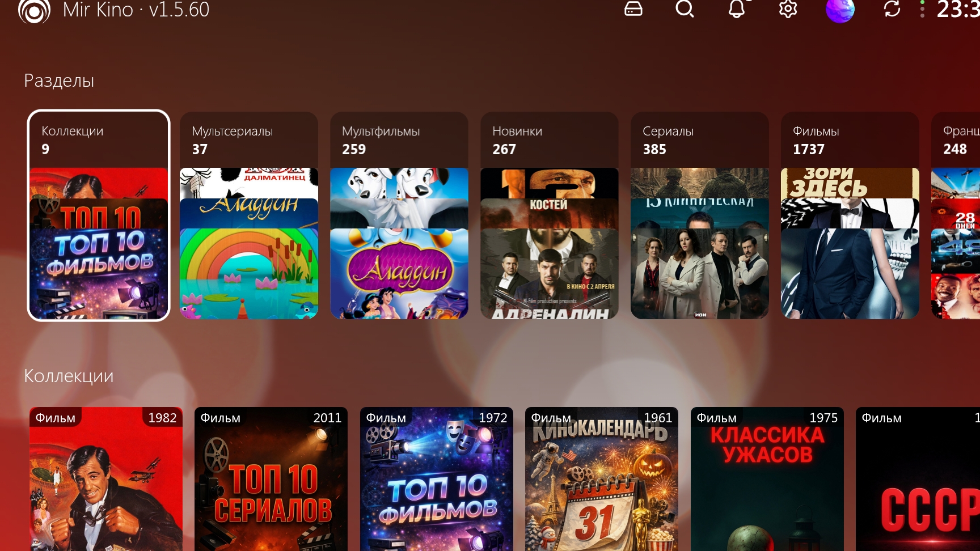Click the Коллекции row heading
980x551 pixels.
pos(69,376)
